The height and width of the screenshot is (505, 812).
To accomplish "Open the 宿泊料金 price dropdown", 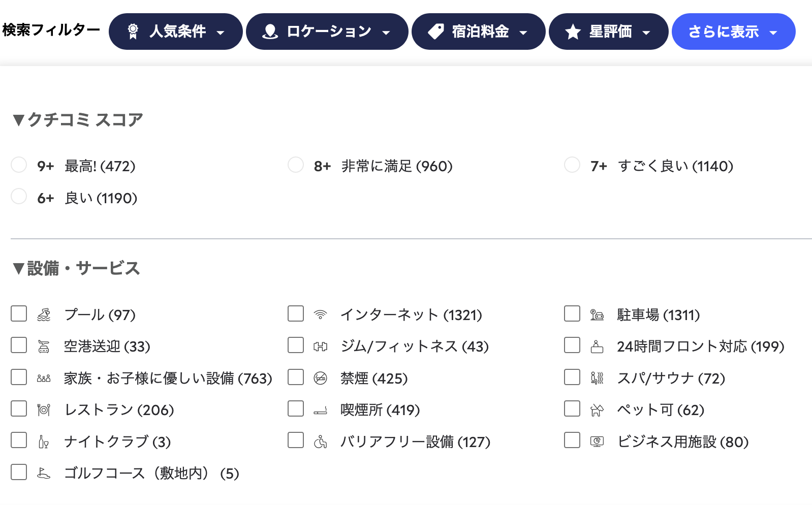I will (479, 31).
